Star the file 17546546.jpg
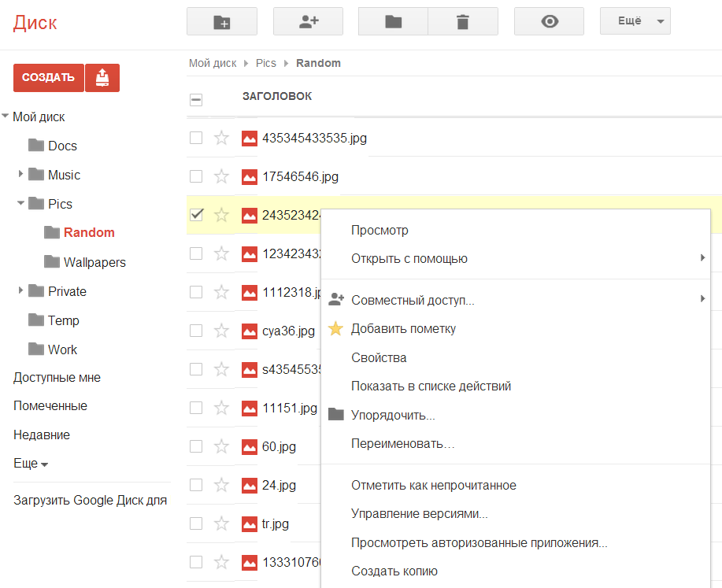Viewport: 722px width, 588px height. point(221,176)
